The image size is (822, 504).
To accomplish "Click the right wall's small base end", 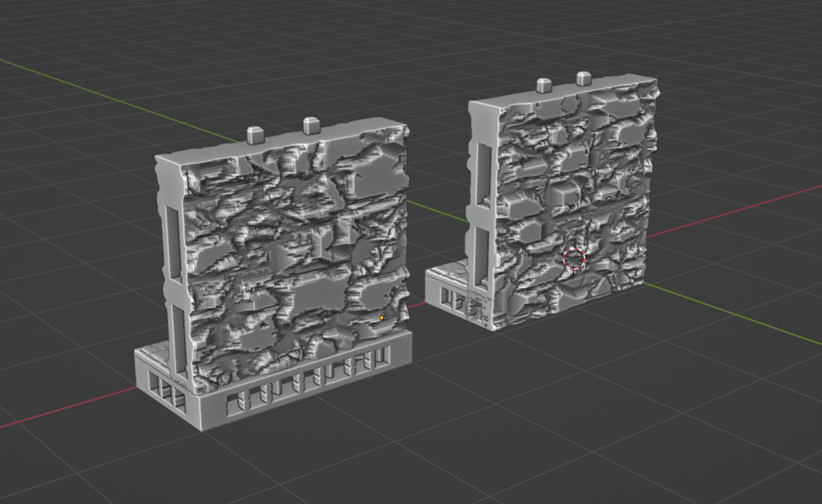I will (x=446, y=291).
